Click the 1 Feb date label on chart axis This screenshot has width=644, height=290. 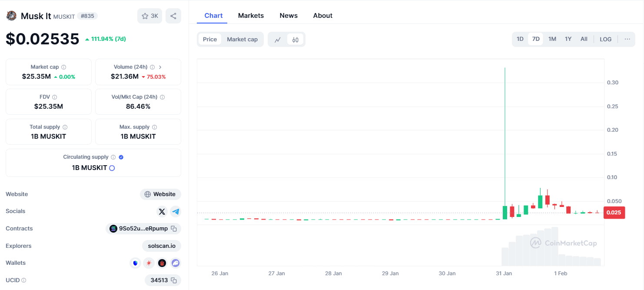coord(561,273)
